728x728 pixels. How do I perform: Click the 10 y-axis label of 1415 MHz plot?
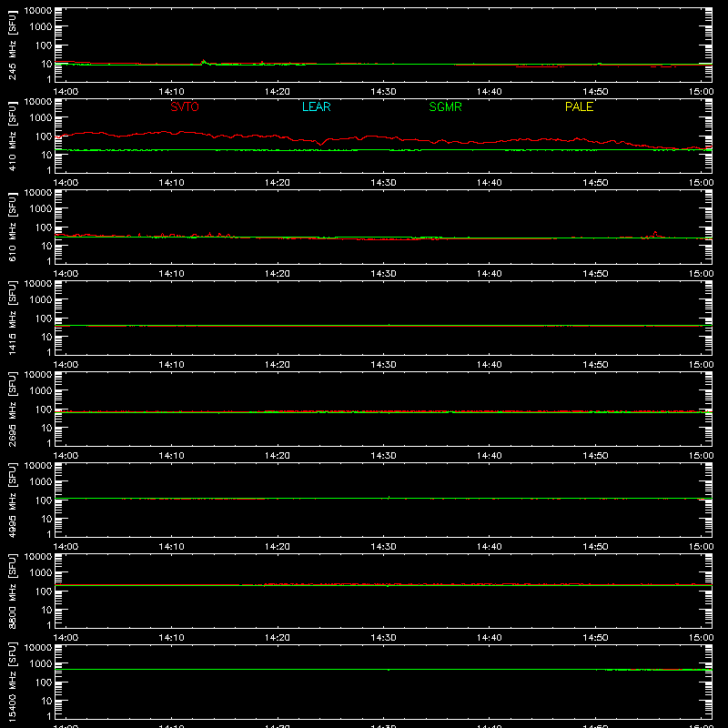pos(46,337)
